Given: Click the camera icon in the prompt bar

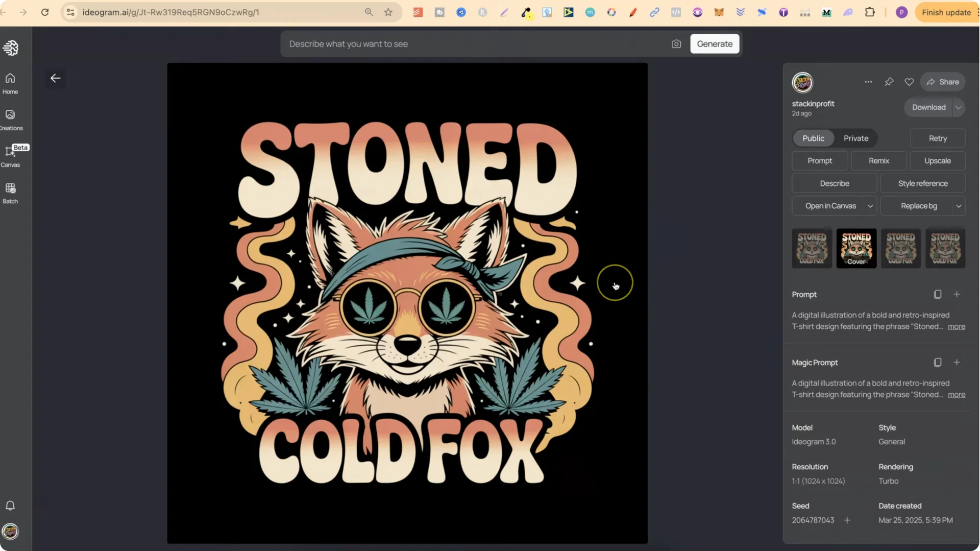Looking at the screenshot, I should [x=676, y=44].
